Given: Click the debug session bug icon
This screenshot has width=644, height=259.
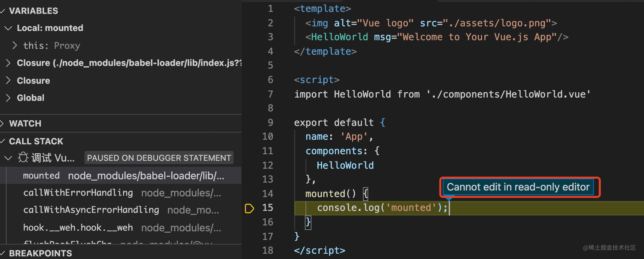Looking at the screenshot, I should [23, 158].
